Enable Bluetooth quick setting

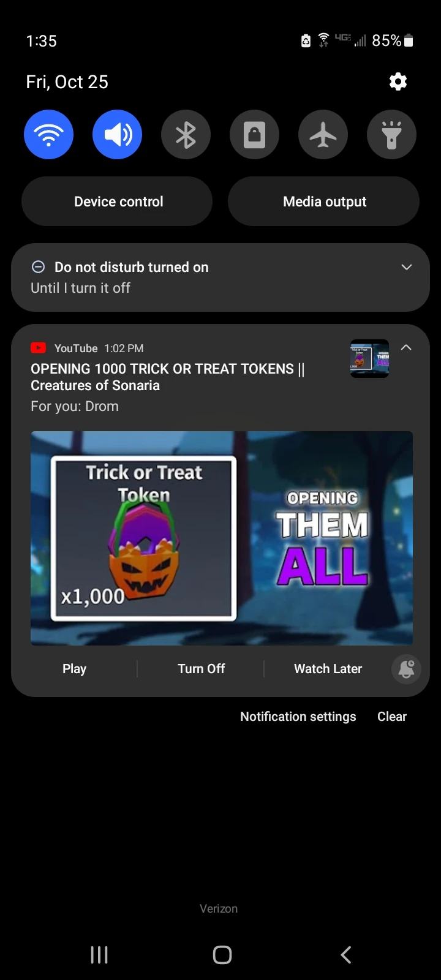(186, 135)
